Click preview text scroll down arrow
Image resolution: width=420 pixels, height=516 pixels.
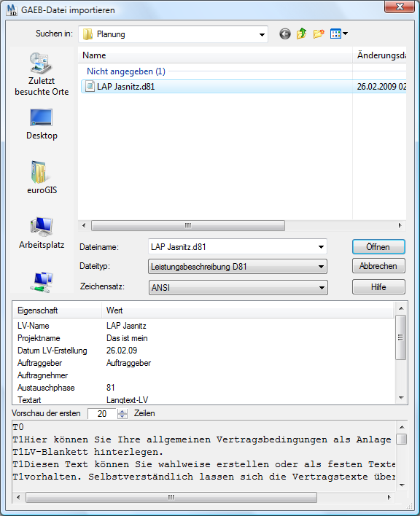[x=402, y=485]
